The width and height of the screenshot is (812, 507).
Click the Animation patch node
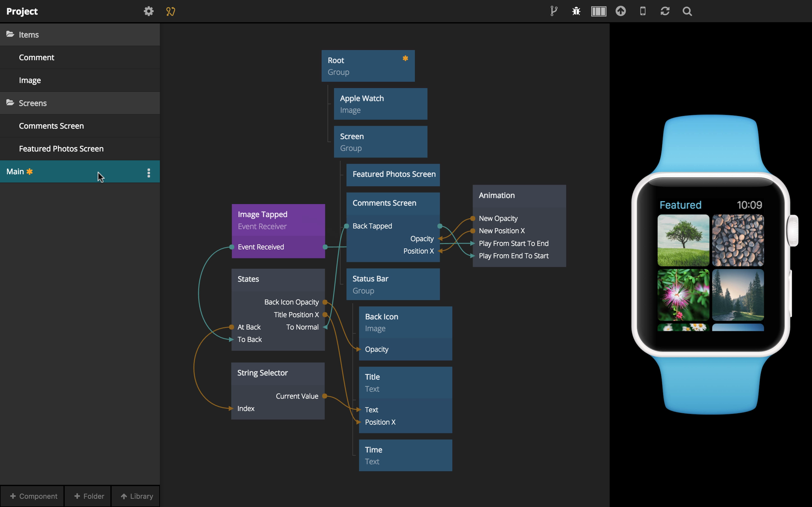[x=496, y=195]
